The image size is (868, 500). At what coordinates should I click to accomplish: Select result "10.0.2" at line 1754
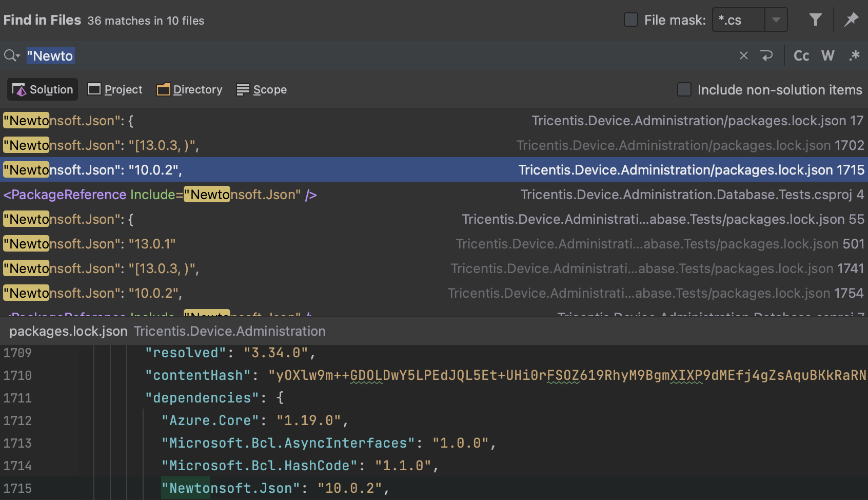click(x=434, y=293)
